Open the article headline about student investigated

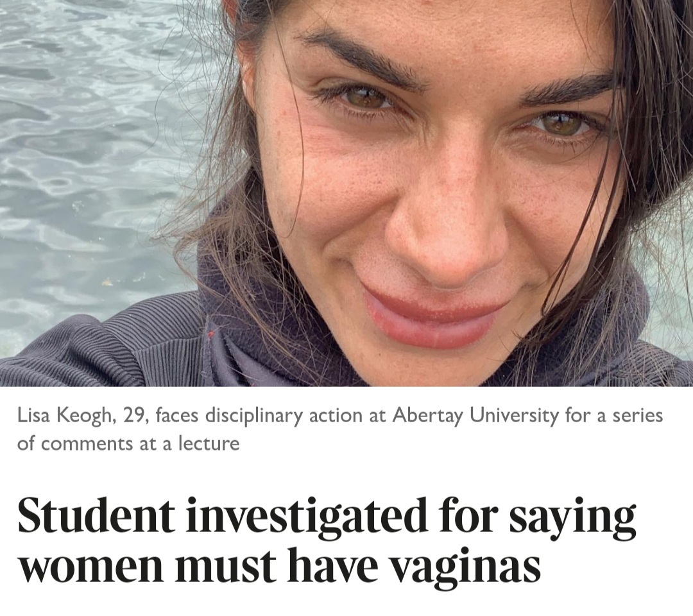point(327,542)
